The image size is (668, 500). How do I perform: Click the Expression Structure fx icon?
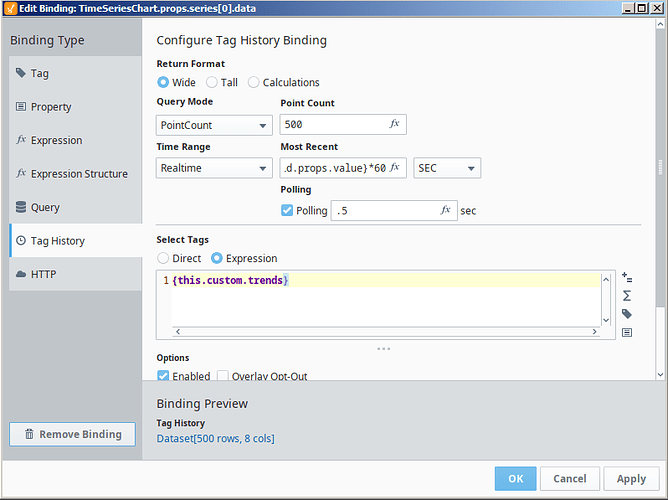[x=21, y=173]
